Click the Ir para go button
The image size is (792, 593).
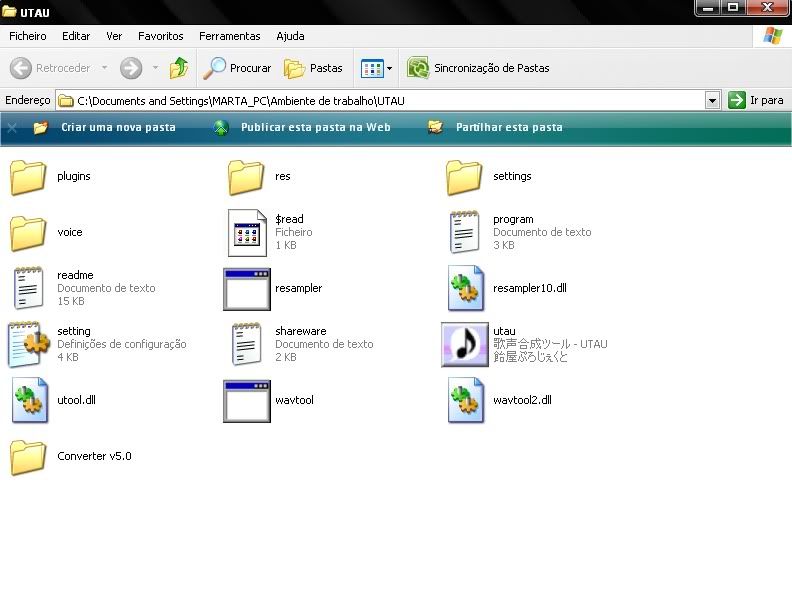756,100
